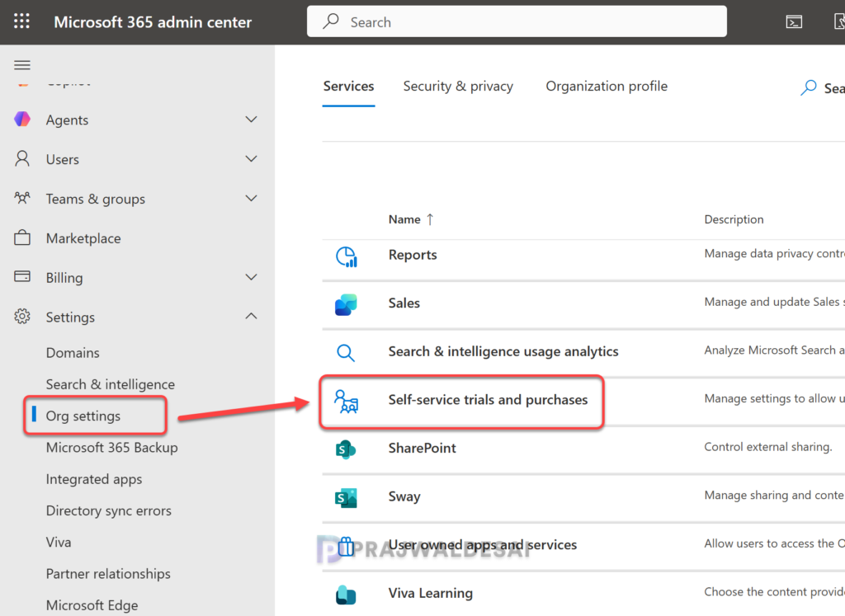The height and width of the screenshot is (616, 845).
Task: Click the Reports chart icon
Action: [346, 256]
